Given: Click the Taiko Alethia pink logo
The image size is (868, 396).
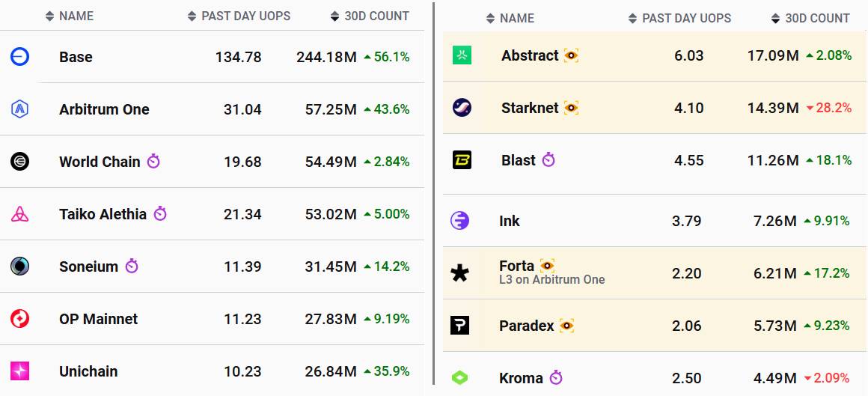Looking at the screenshot, I should point(20,214).
